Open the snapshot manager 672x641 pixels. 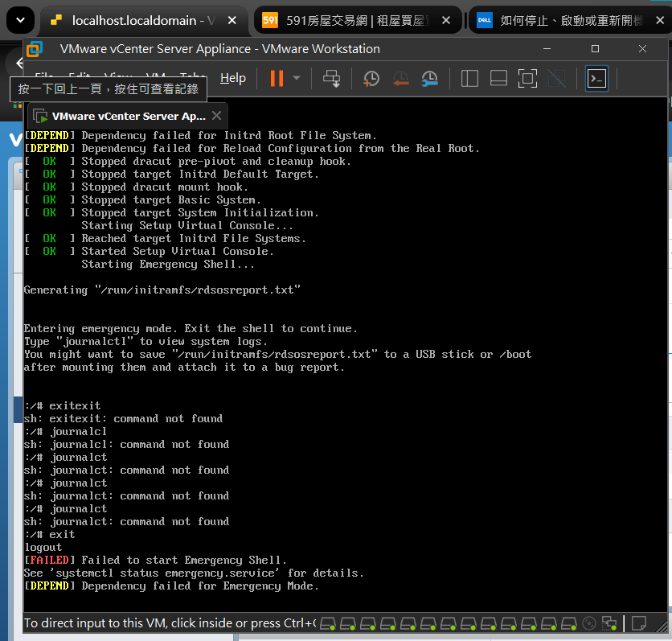pyautogui.click(x=429, y=79)
